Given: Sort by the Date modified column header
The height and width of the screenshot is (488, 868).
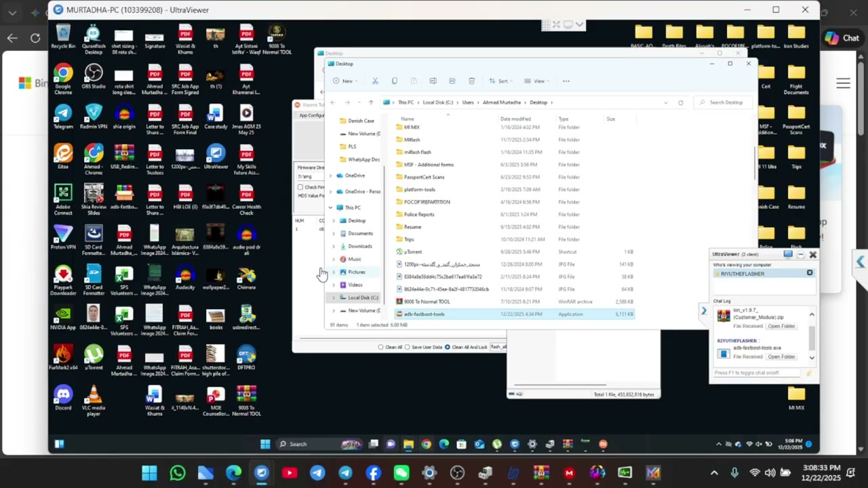Looking at the screenshot, I should point(515,119).
